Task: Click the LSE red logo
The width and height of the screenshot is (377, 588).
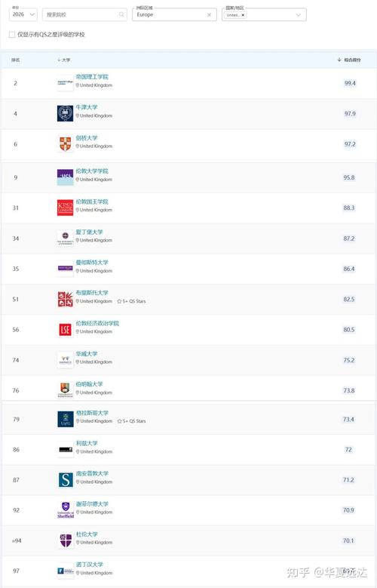Action: click(x=65, y=329)
